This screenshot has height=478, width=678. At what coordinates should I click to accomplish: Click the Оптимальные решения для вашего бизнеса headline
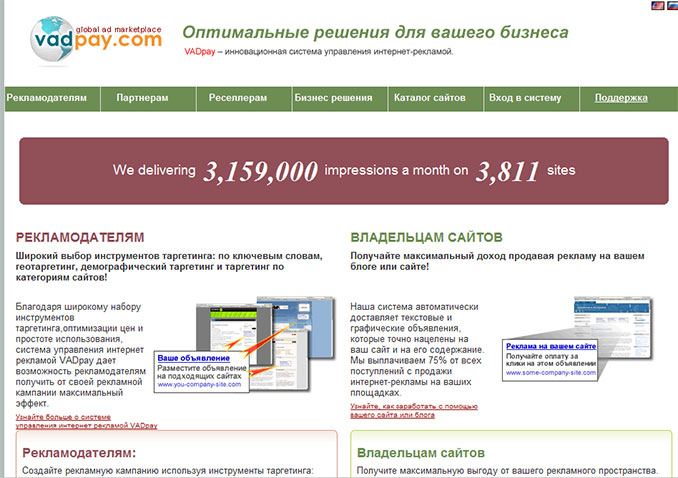(375, 32)
